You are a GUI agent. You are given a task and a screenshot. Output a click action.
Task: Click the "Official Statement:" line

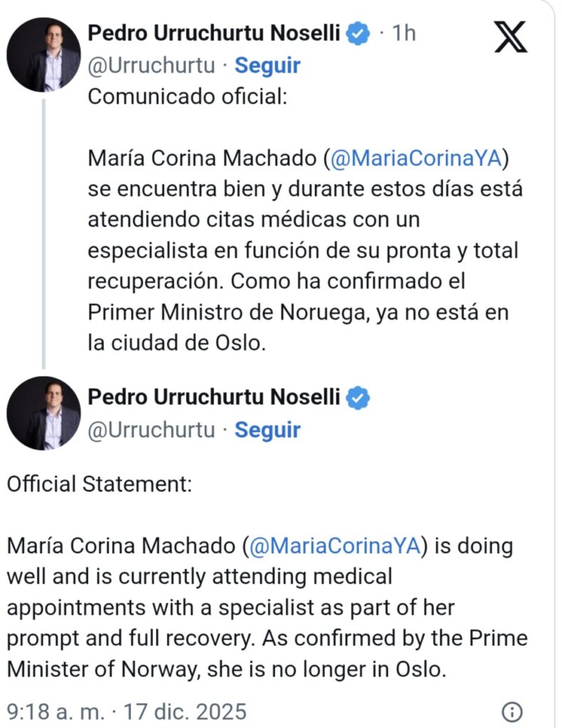click(100, 485)
